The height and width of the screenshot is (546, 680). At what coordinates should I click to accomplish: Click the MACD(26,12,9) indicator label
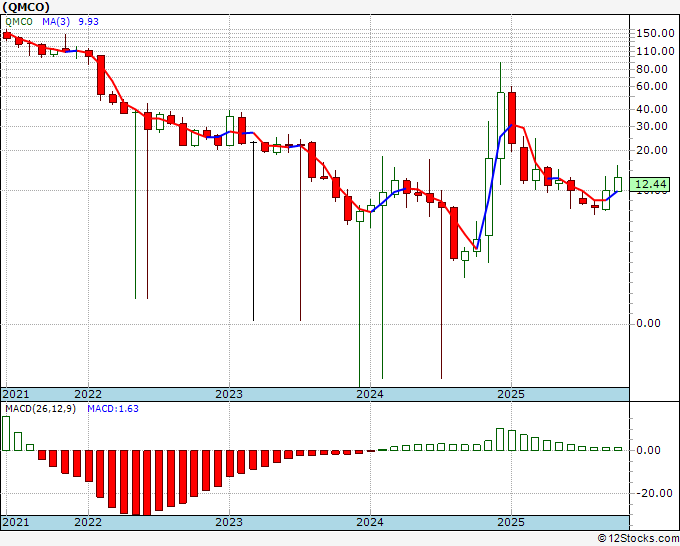point(40,409)
